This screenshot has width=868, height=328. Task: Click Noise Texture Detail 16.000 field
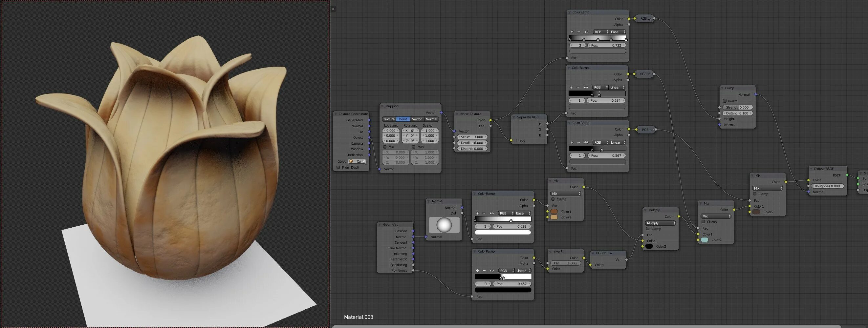tap(472, 143)
